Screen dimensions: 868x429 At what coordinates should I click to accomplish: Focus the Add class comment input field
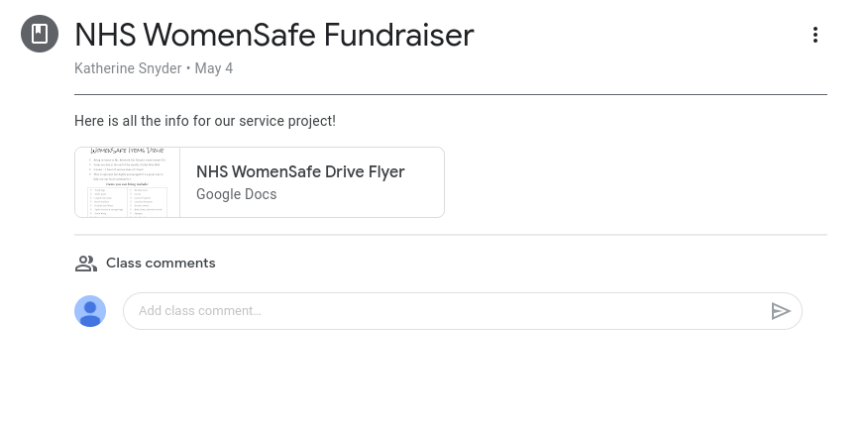pyautogui.click(x=436, y=311)
